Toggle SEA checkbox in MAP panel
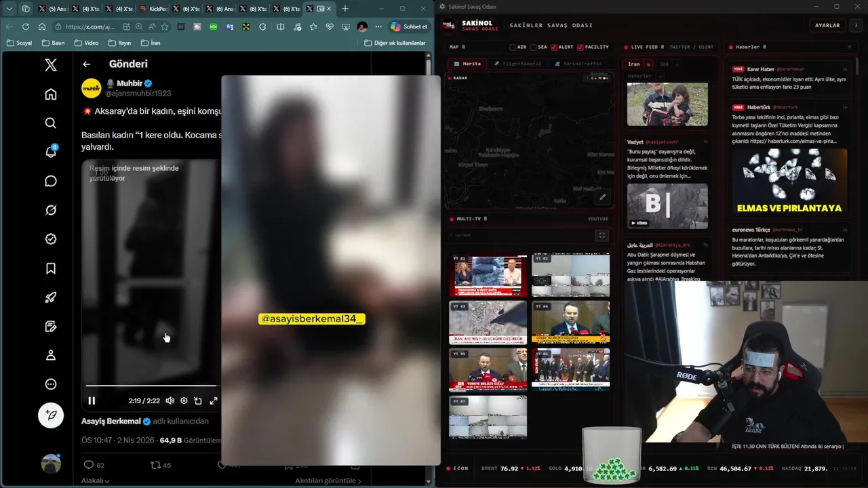Viewport: 868px width, 488px height. click(533, 47)
